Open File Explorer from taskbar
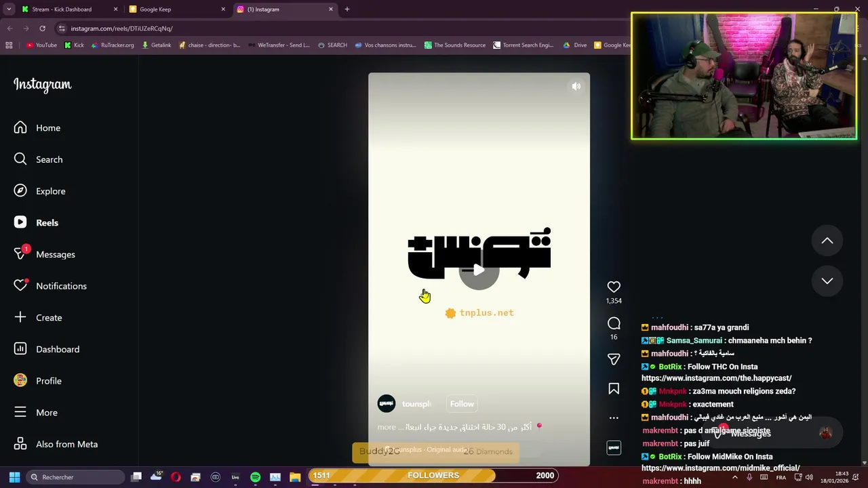This screenshot has height=488, width=868. click(x=295, y=477)
